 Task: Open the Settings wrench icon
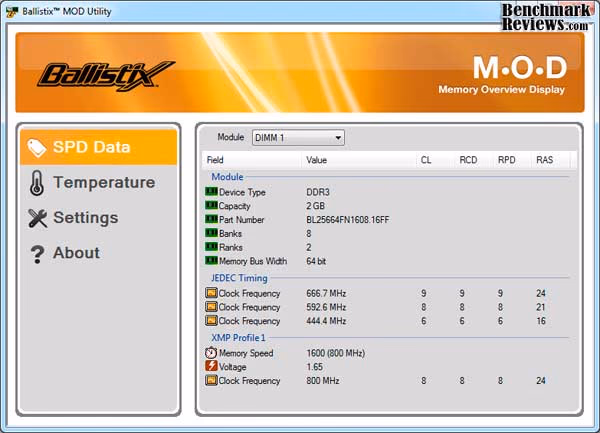(38, 218)
